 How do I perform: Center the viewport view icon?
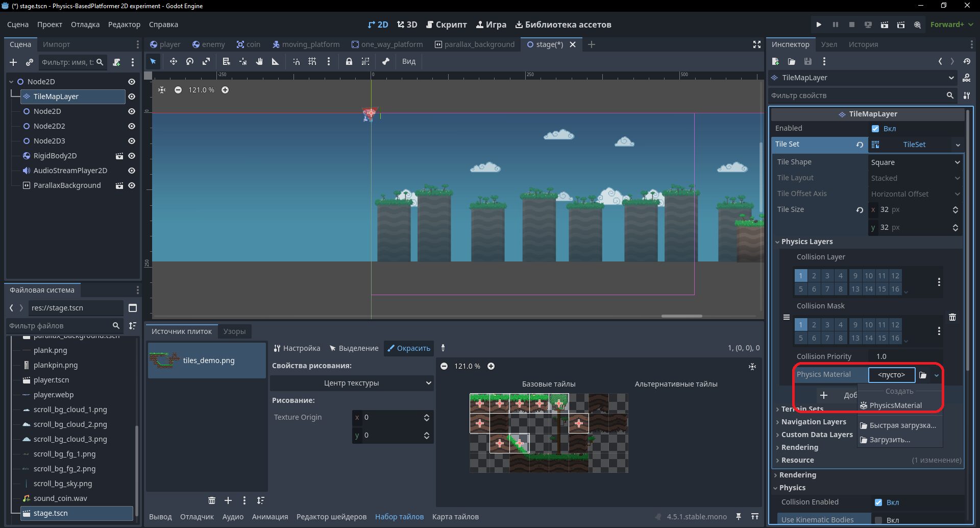coord(162,90)
